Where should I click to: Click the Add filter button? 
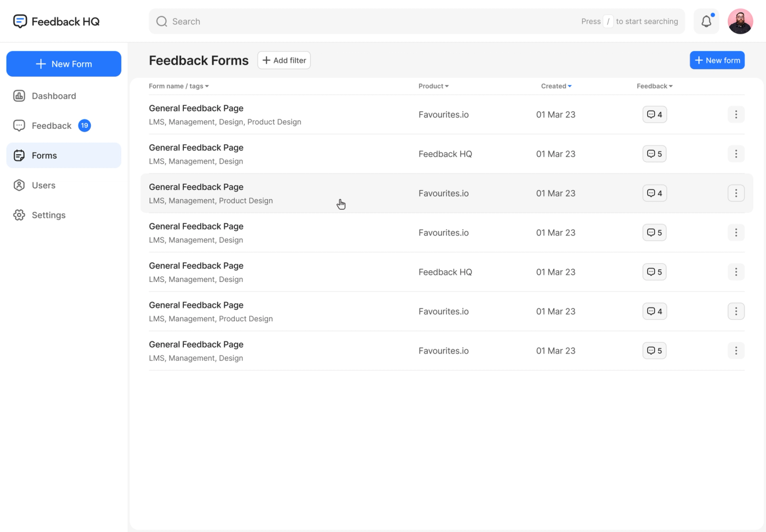284,60
